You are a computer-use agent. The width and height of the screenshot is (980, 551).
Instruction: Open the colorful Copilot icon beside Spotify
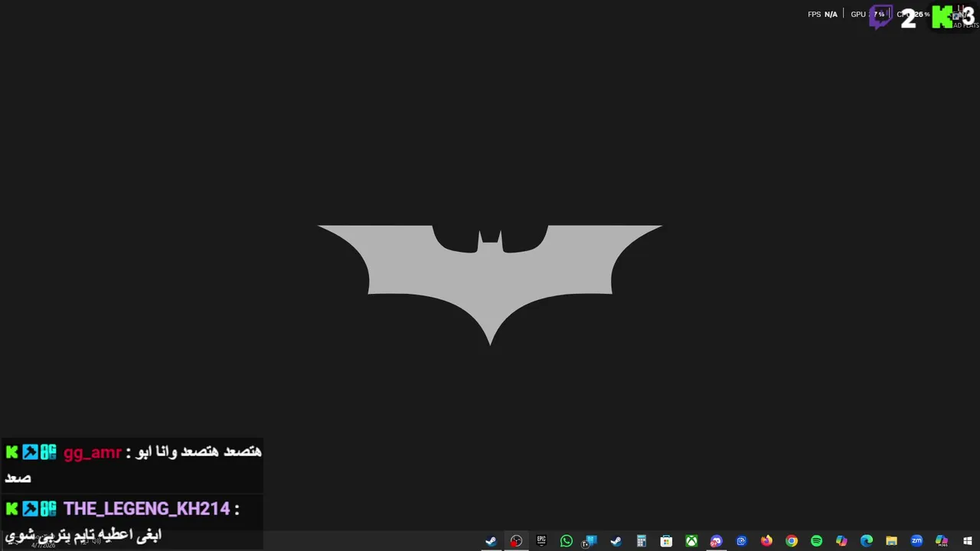[x=841, y=541]
